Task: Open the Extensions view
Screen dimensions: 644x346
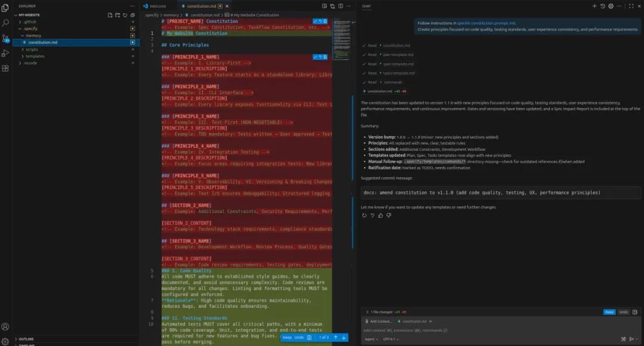Action: pyautogui.click(x=5, y=68)
